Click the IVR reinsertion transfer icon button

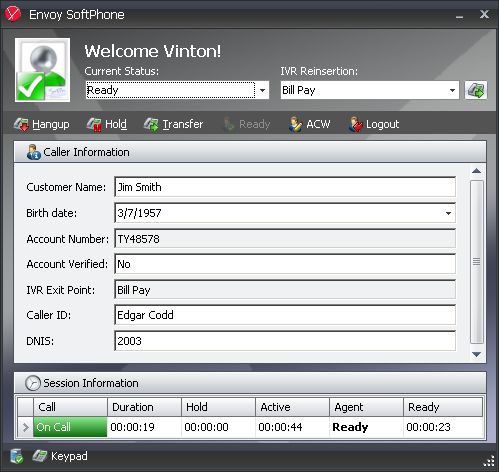point(476,90)
